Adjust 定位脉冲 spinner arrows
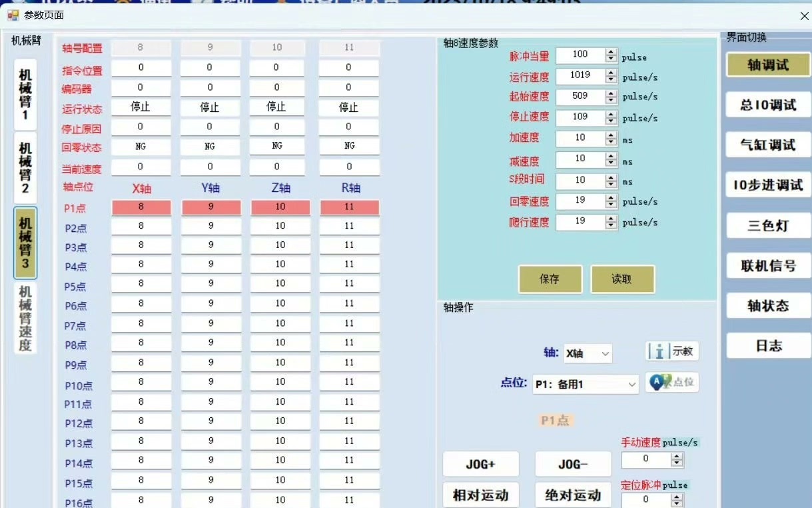 677,499
